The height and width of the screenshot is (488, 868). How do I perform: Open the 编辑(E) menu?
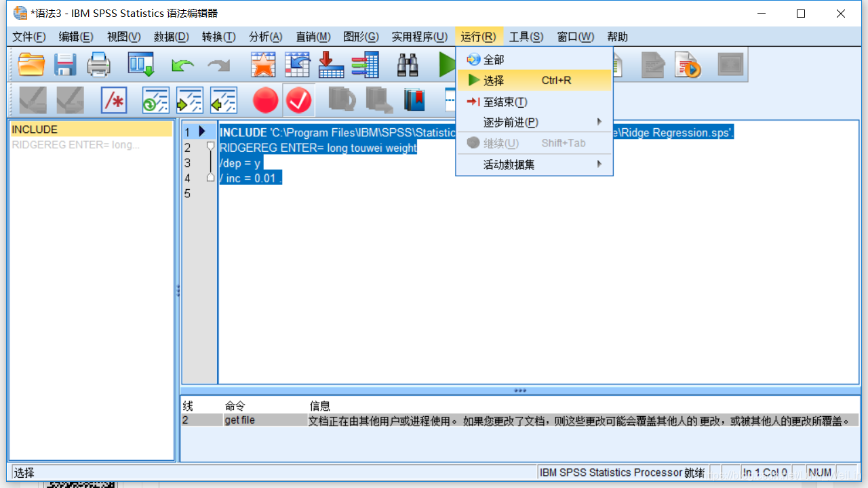tap(76, 37)
